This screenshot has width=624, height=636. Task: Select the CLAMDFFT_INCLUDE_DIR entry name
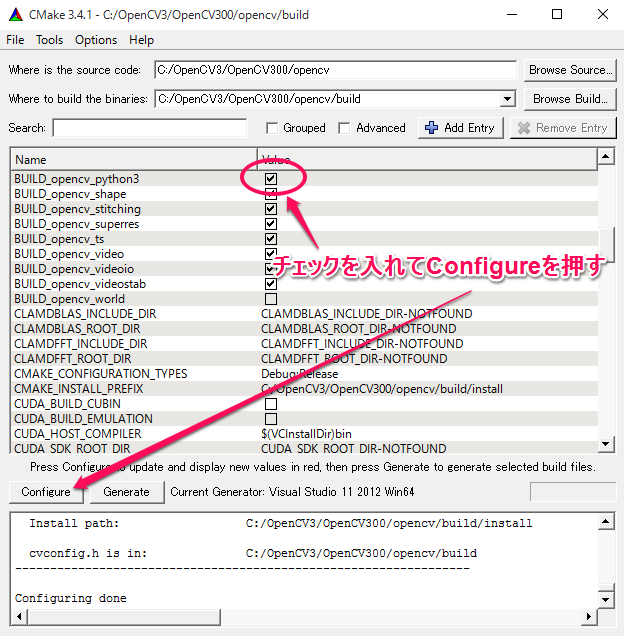tap(81, 344)
